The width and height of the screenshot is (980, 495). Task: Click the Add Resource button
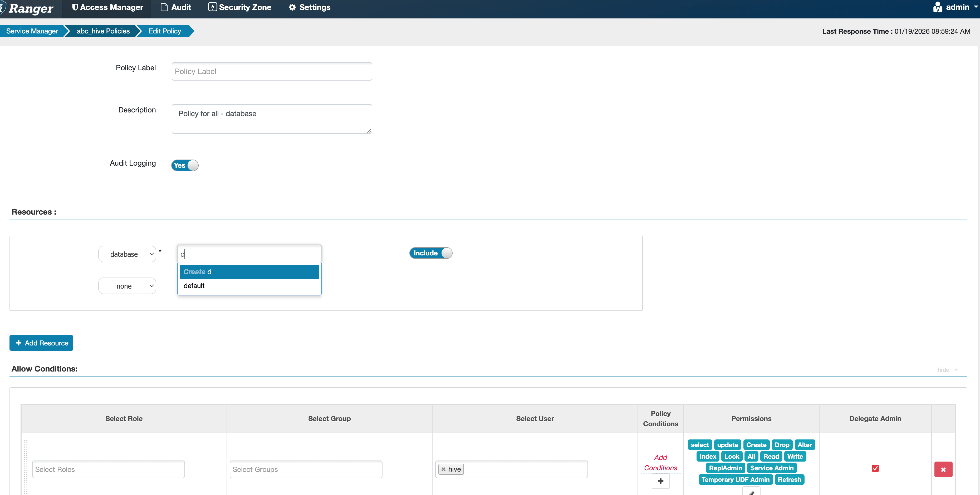pos(41,343)
